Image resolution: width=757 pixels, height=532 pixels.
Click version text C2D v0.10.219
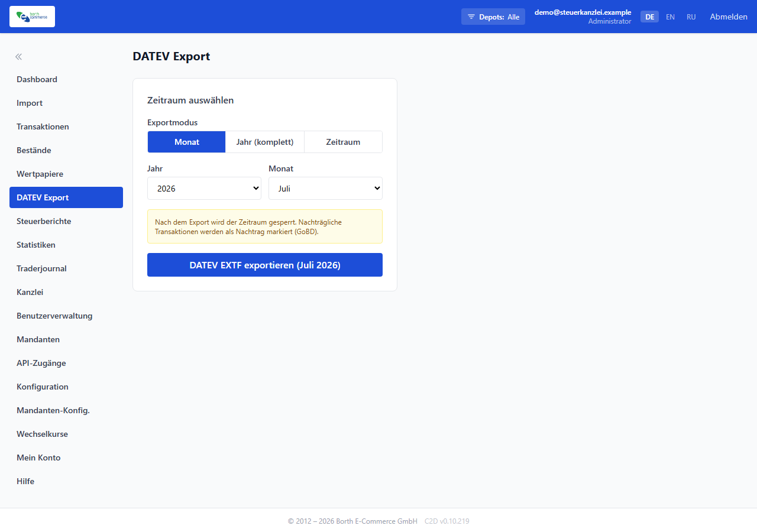click(447, 521)
